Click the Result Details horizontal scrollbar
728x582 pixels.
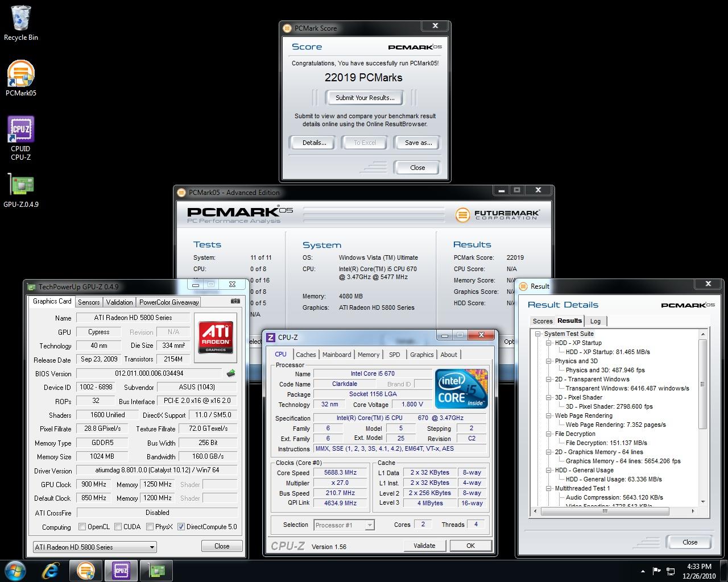(605, 511)
